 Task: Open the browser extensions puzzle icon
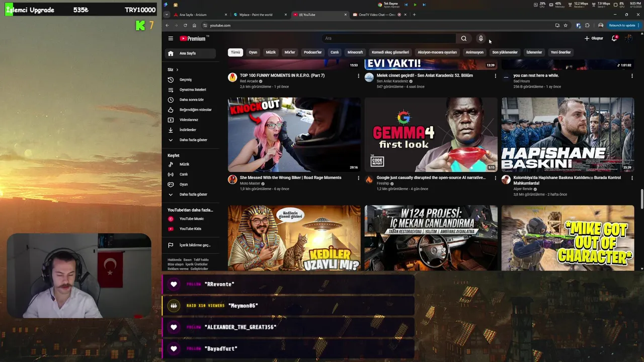click(x=587, y=25)
